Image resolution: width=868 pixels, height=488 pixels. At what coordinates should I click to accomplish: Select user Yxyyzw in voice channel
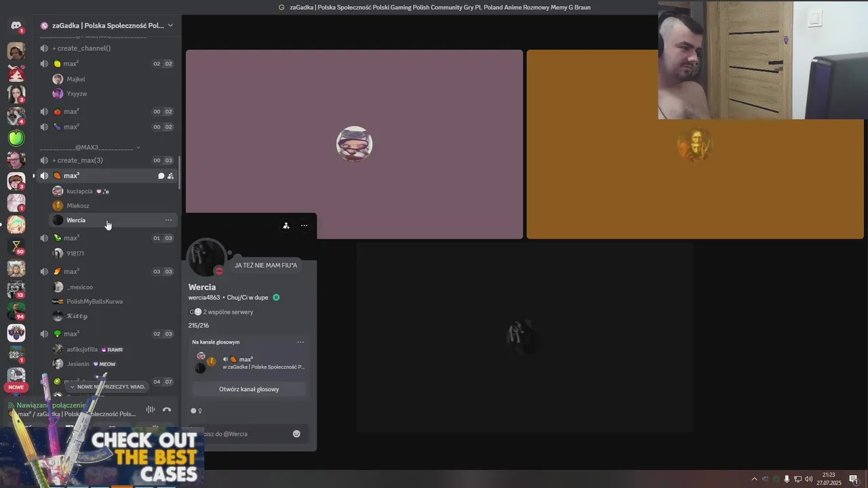pyautogui.click(x=112, y=94)
